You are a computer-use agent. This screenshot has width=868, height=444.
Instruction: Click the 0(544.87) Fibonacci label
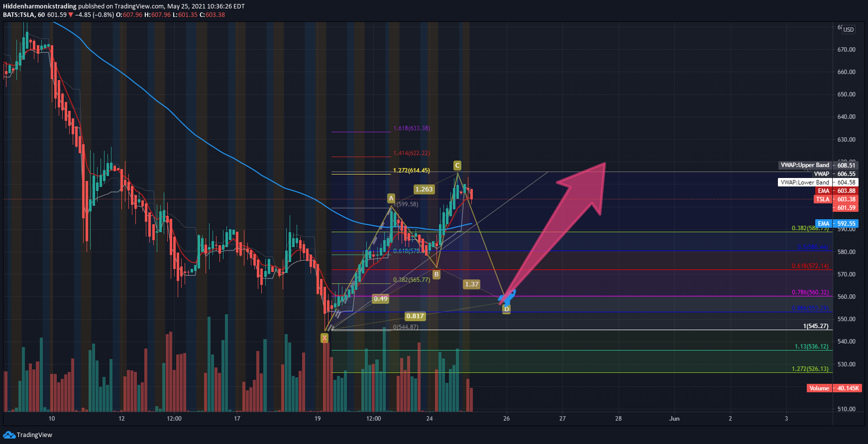click(x=406, y=327)
